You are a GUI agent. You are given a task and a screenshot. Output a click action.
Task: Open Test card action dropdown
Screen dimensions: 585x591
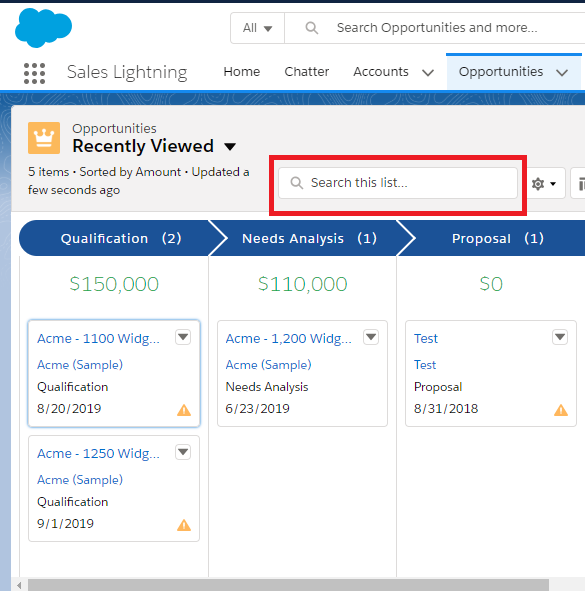560,337
